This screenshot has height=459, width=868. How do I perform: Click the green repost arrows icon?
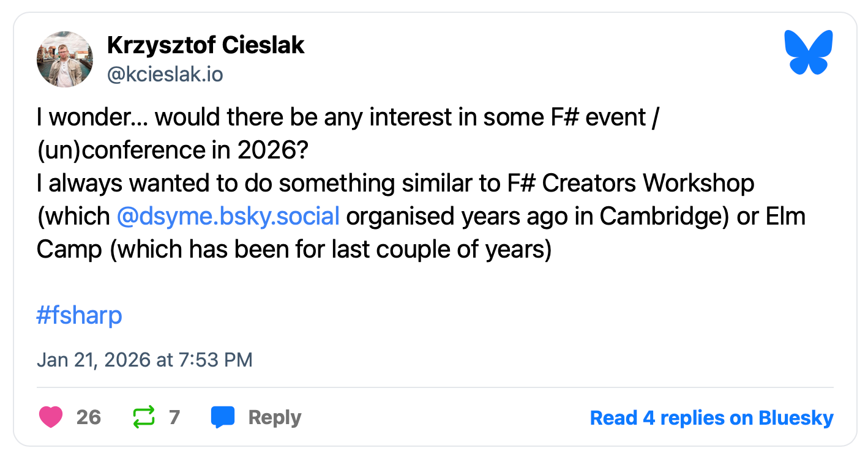144,417
